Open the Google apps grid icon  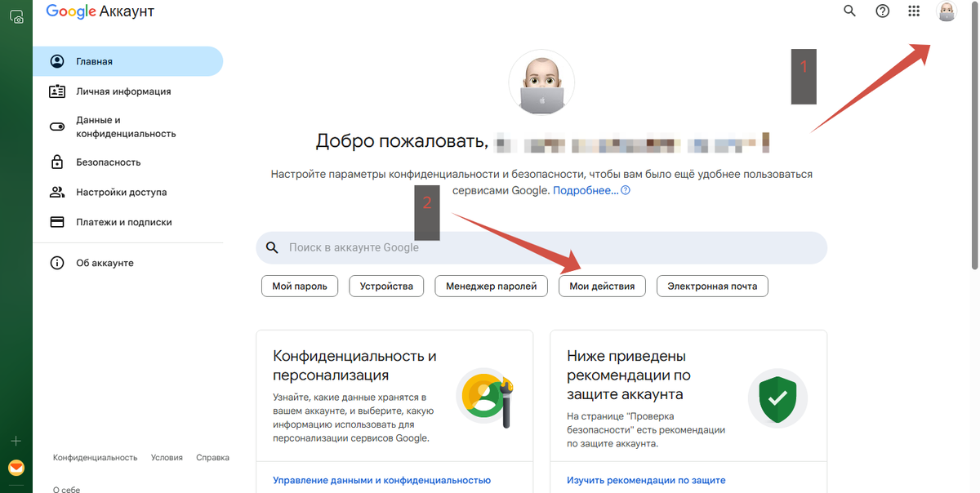click(914, 11)
